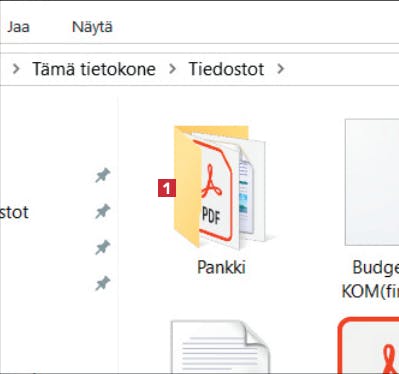Open the Näytä ribbon tab
This screenshot has height=374, width=399.
click(x=92, y=27)
